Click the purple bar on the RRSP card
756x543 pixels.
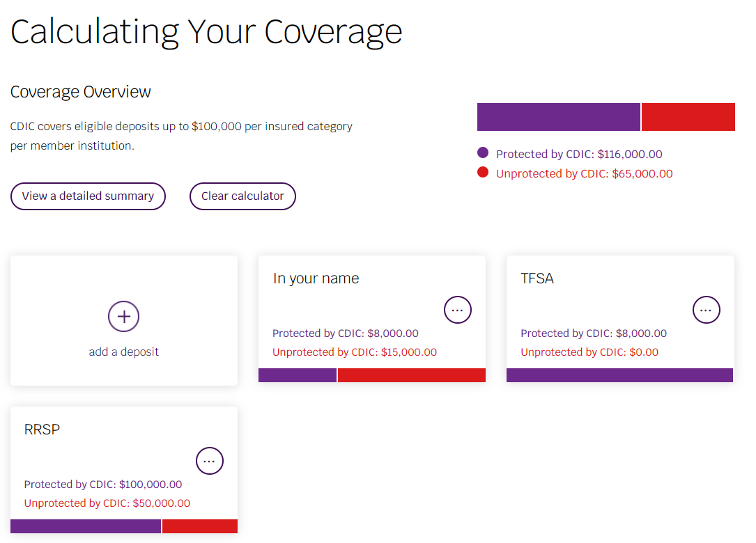coord(86,526)
